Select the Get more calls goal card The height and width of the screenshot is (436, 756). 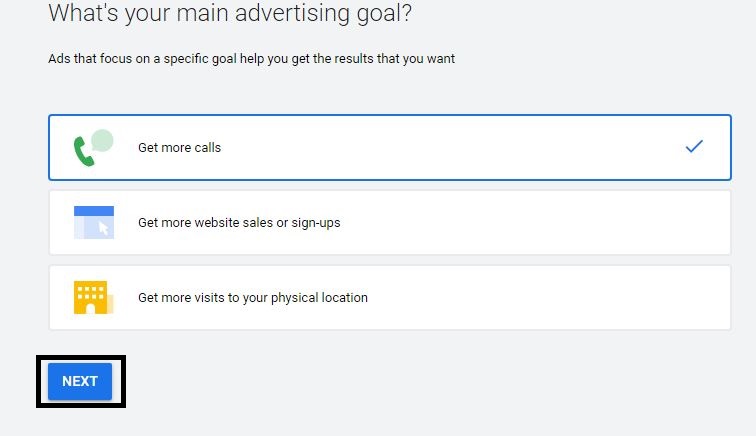[x=390, y=147]
